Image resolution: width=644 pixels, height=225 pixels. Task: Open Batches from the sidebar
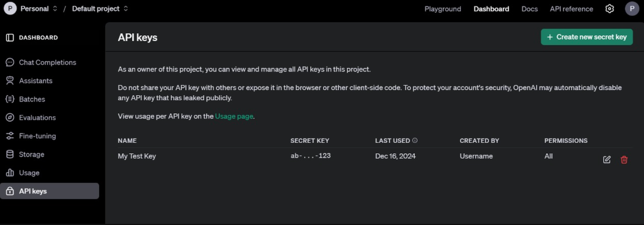[32, 100]
